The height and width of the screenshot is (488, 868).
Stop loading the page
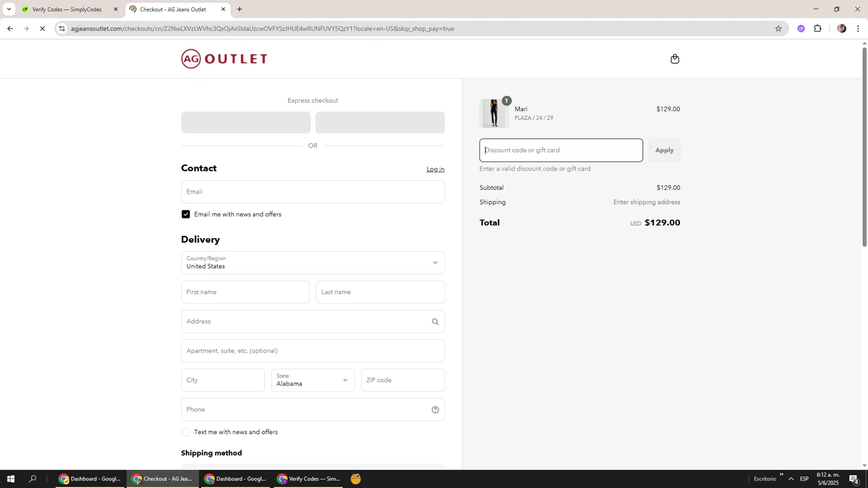(x=42, y=28)
